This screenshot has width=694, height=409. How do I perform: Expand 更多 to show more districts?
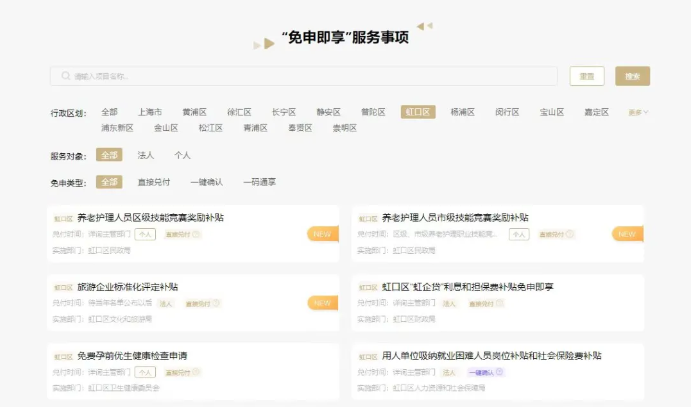coord(638,112)
